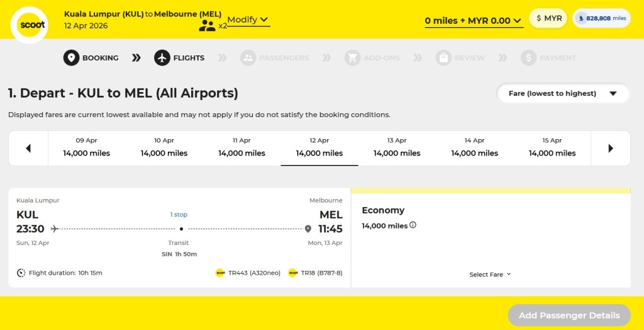Click the 1 stop link
Viewport: 644px width, 330px height.
coord(179,215)
